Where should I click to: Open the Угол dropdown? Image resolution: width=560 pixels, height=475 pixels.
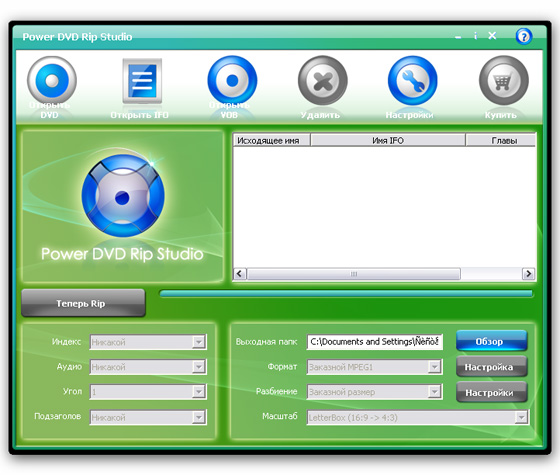[x=148, y=392]
